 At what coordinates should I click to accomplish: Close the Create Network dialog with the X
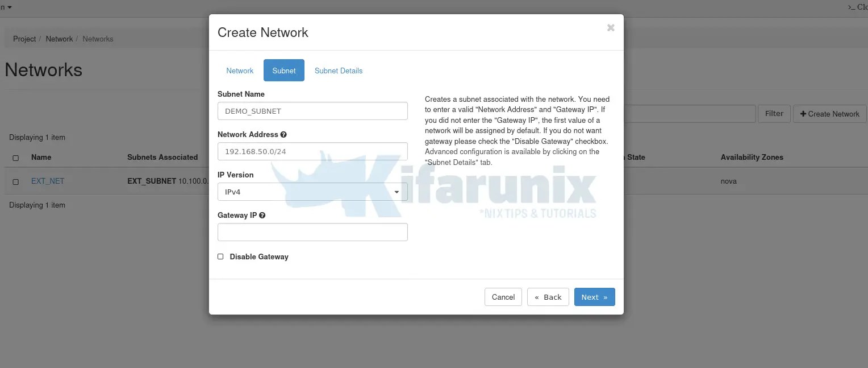coord(611,27)
